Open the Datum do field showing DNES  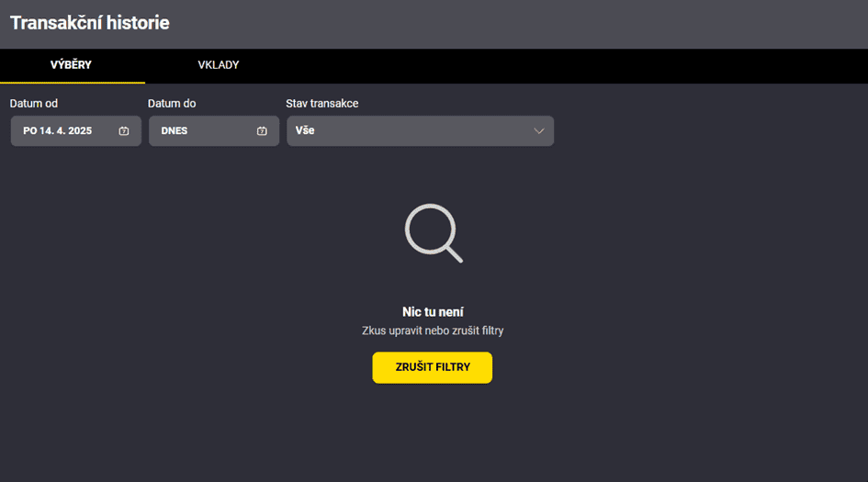pyautogui.click(x=214, y=131)
